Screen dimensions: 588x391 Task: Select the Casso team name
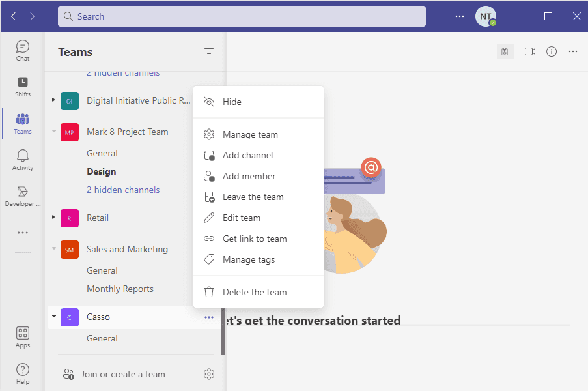tap(98, 317)
